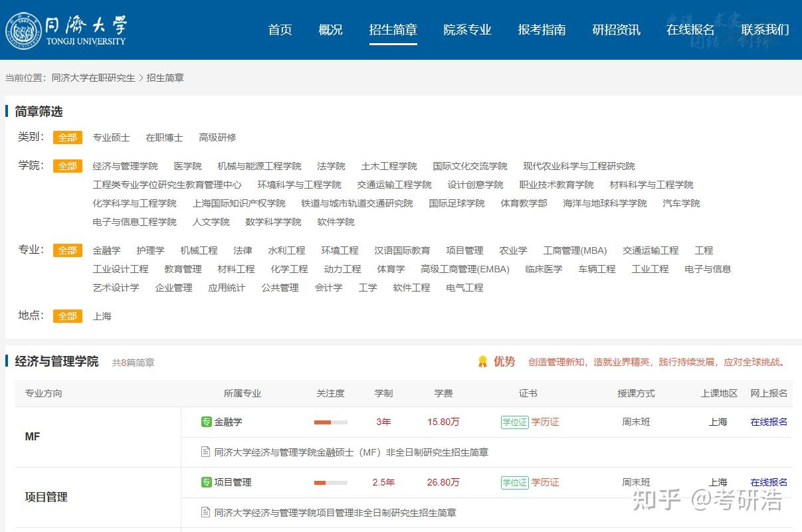Select 工商管理(MBA) specialty filter
This screenshot has height=532, width=802.
point(575,250)
